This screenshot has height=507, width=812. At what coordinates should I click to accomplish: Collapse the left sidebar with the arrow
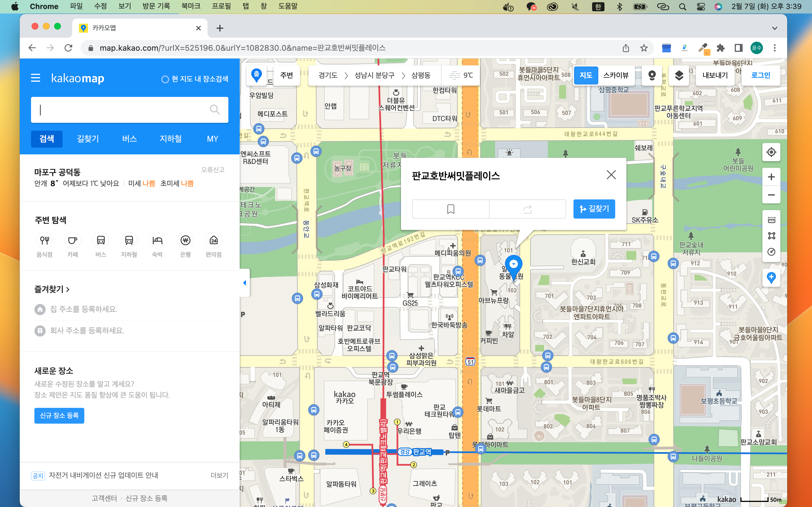click(244, 283)
